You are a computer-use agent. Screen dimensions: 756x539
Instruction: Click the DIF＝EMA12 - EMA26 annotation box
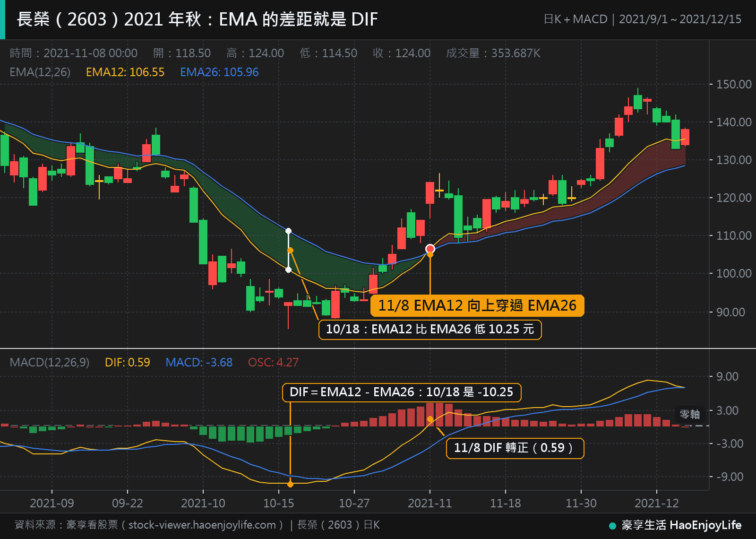tap(402, 392)
